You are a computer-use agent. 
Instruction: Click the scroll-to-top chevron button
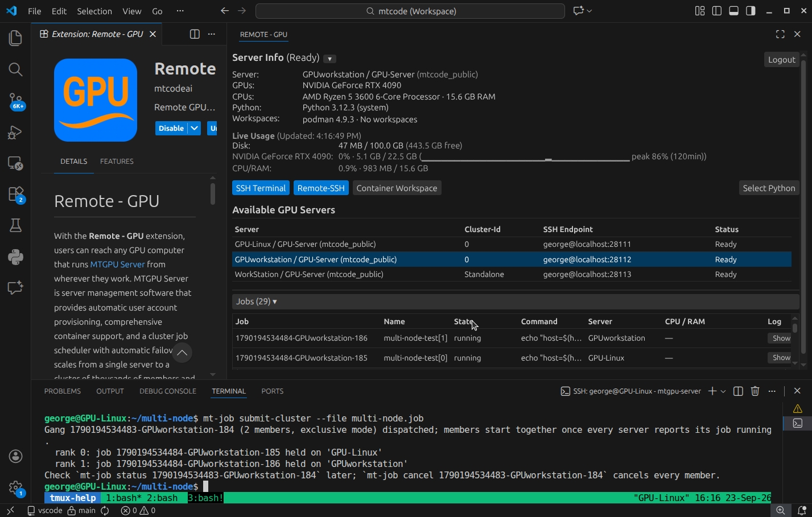point(182,353)
